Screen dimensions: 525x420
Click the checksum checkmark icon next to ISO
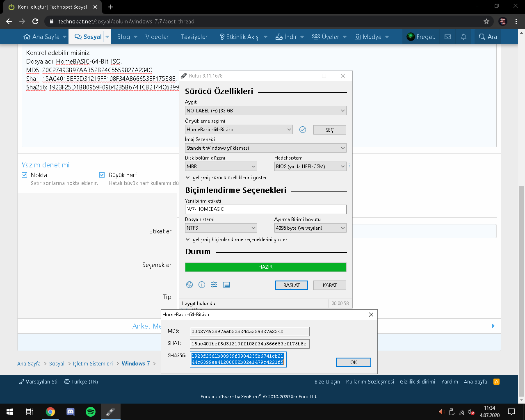pyautogui.click(x=303, y=130)
